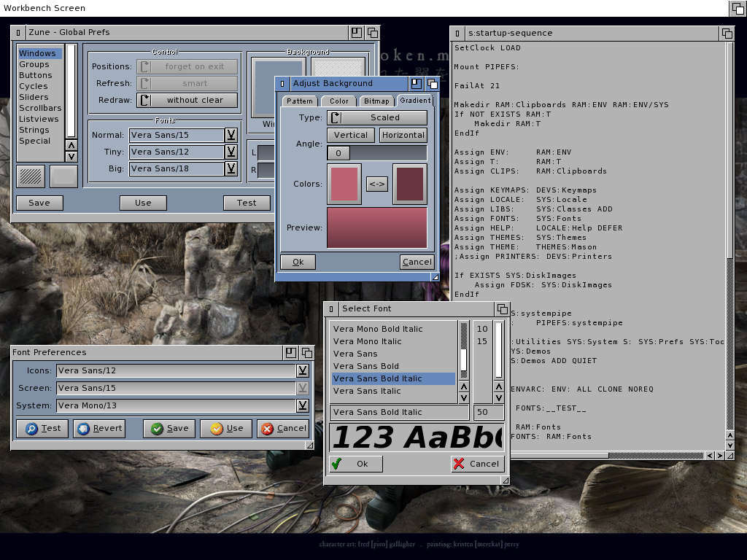Select Vera Sans Italic from font list
Screen dimensions: 747x560
click(367, 391)
